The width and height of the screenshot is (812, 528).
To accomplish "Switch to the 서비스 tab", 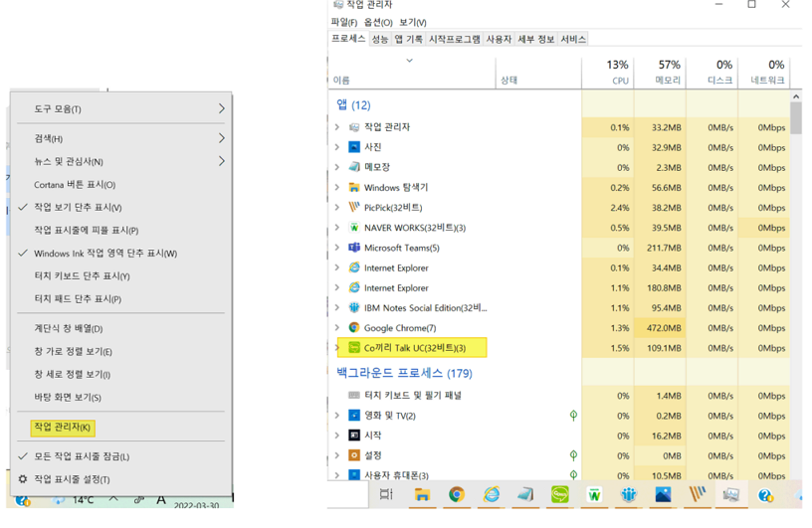I will 573,39.
